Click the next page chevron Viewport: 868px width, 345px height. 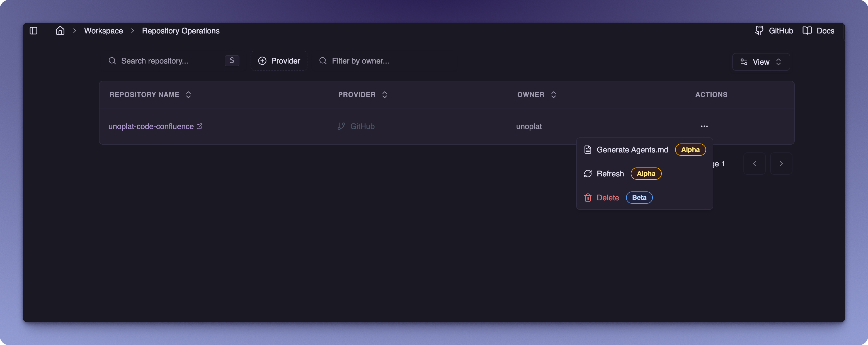click(781, 164)
